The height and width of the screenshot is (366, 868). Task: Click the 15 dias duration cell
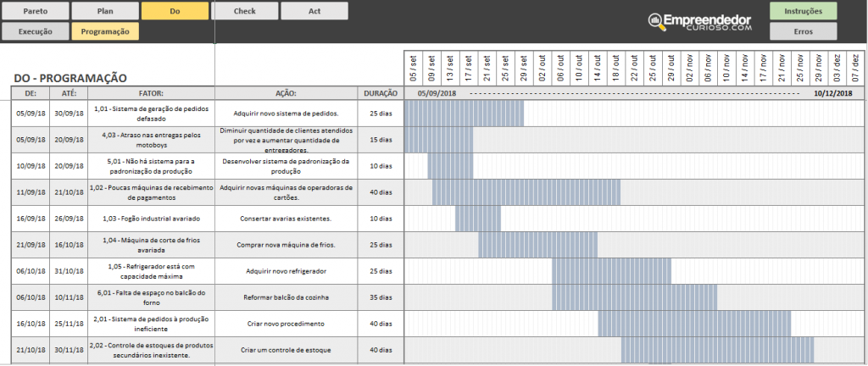[x=381, y=140]
